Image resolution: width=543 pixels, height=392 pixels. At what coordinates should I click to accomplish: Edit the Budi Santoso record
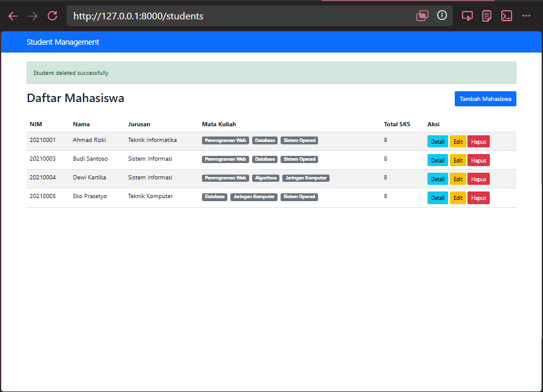(x=458, y=160)
